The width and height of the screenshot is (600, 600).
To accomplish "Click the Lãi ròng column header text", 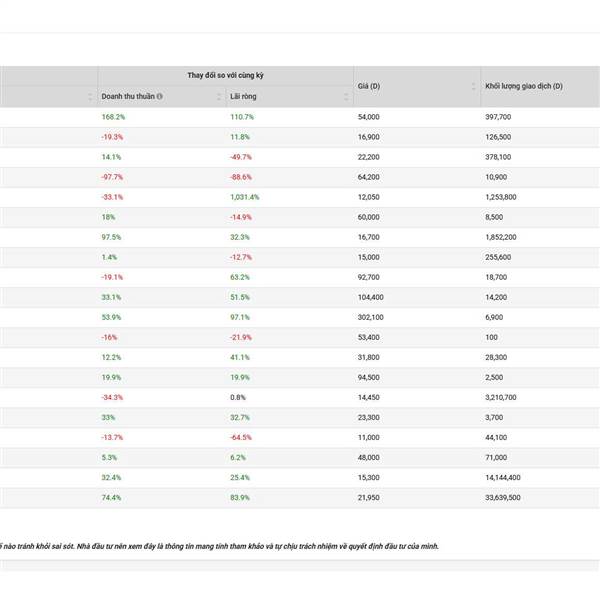I will pyautogui.click(x=242, y=97).
